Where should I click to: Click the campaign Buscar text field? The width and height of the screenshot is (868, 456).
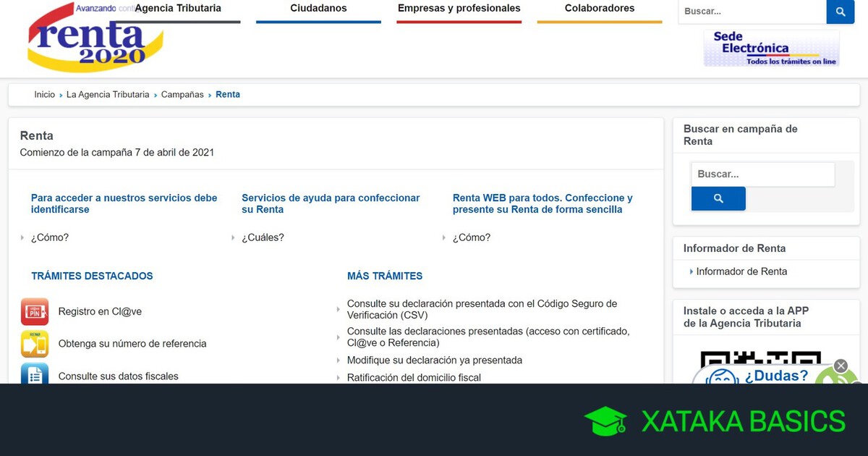coord(762,174)
